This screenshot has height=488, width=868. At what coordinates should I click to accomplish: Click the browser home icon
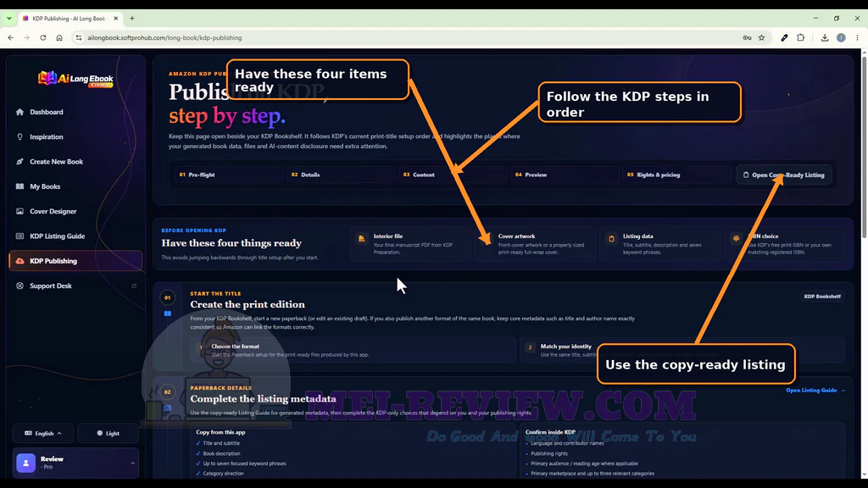(59, 37)
